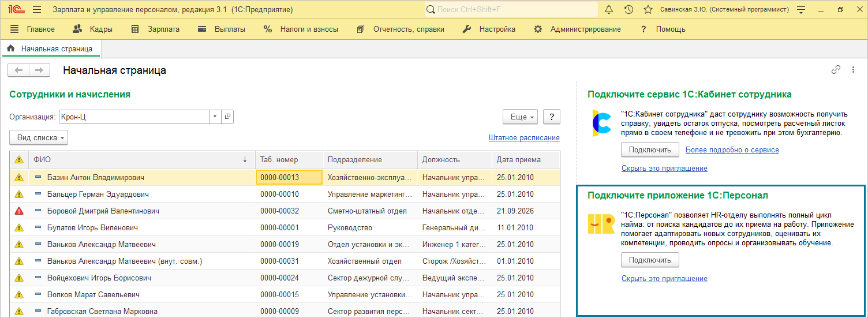Open the Еще dropdown menu

pyautogui.click(x=521, y=117)
